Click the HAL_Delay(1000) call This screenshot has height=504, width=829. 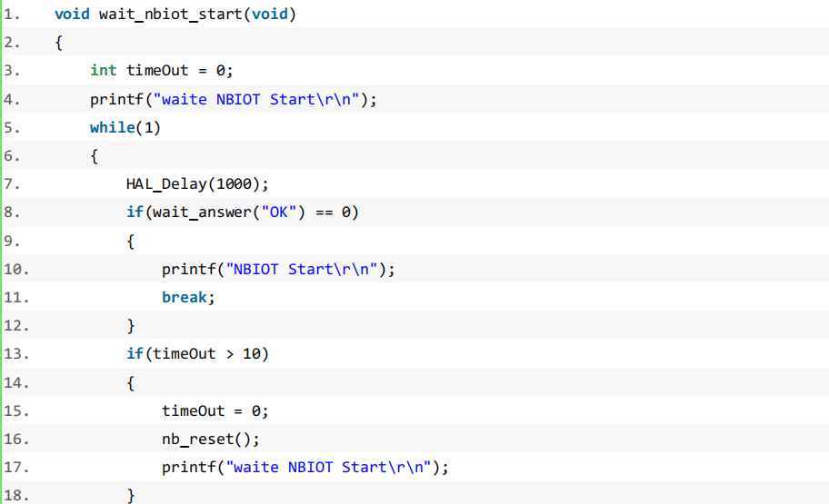tap(196, 184)
